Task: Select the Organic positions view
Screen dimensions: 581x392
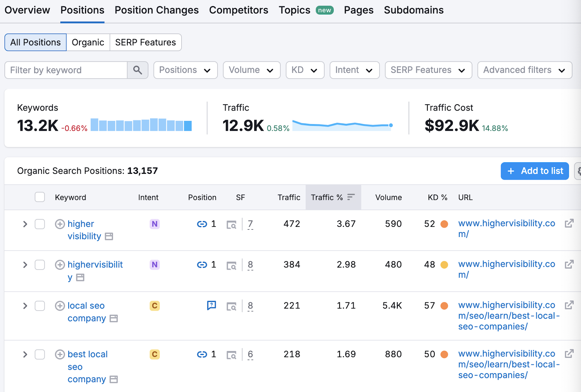Action: click(88, 42)
